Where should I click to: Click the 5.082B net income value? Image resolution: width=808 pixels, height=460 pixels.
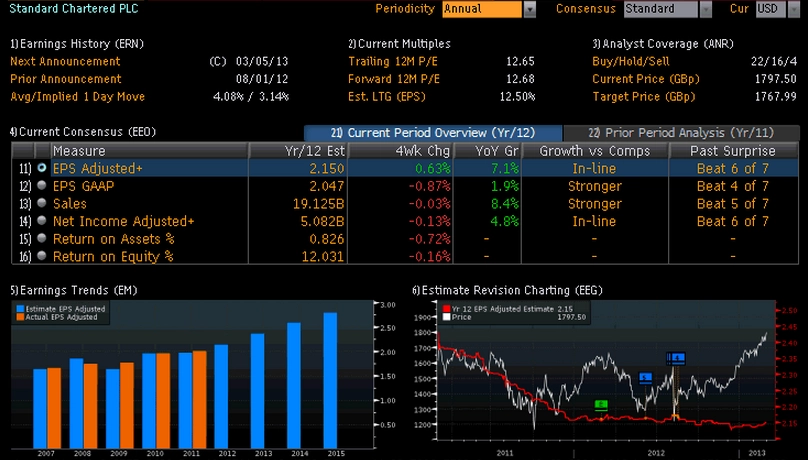[x=323, y=221]
